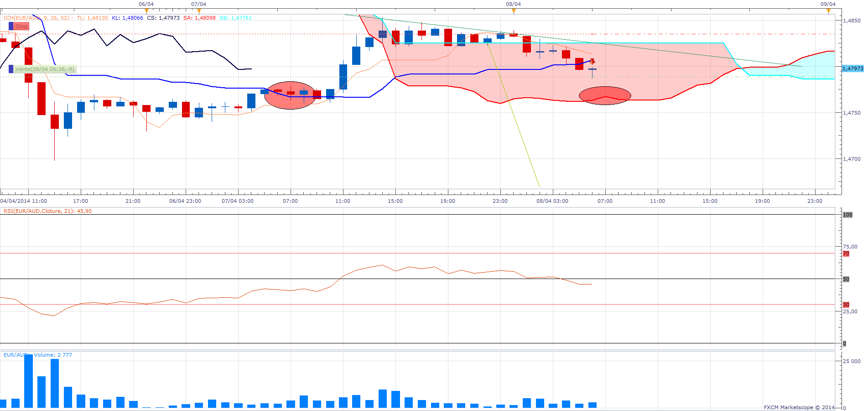
Task: Click the red sell arrow on the latest candle
Action: coord(593,62)
